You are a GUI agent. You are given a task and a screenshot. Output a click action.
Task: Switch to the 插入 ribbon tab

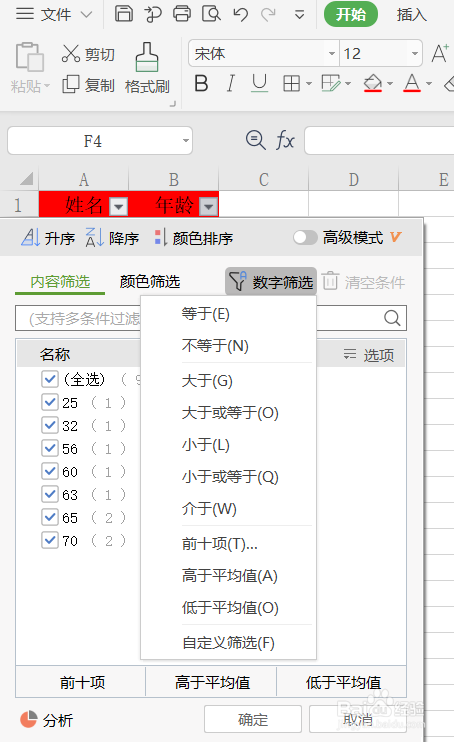click(x=411, y=15)
